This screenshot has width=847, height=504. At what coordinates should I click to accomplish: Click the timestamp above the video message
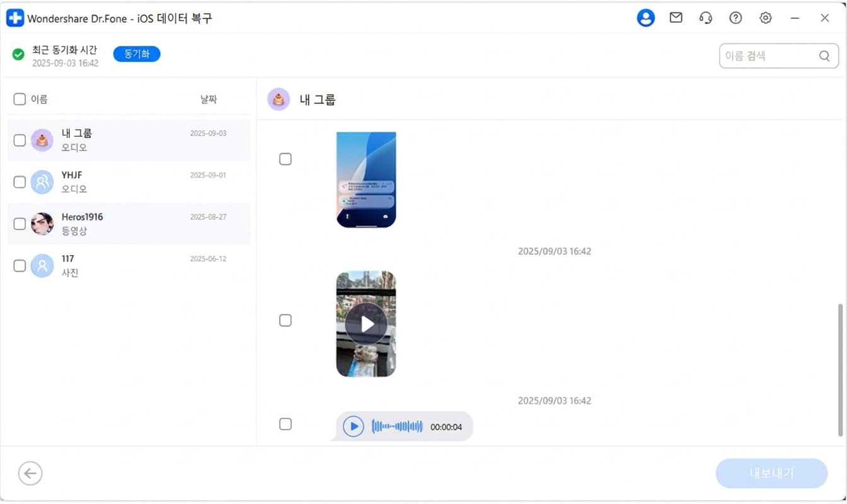tap(555, 251)
